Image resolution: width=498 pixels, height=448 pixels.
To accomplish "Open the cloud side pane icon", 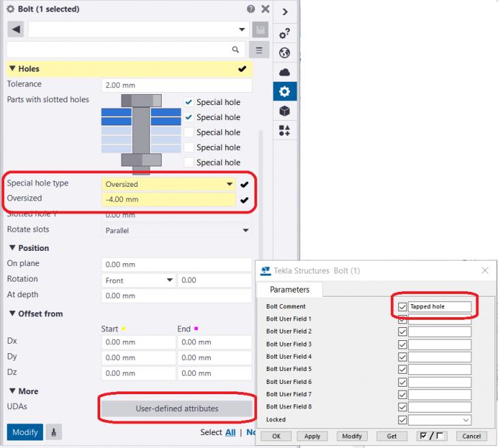I will pyautogui.click(x=284, y=72).
